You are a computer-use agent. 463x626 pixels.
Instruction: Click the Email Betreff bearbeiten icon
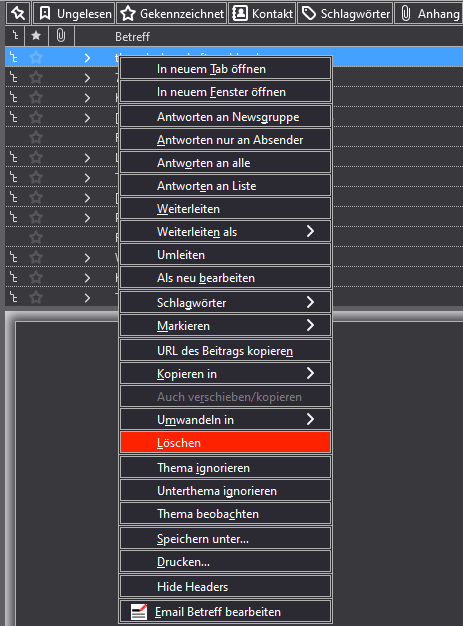139,612
